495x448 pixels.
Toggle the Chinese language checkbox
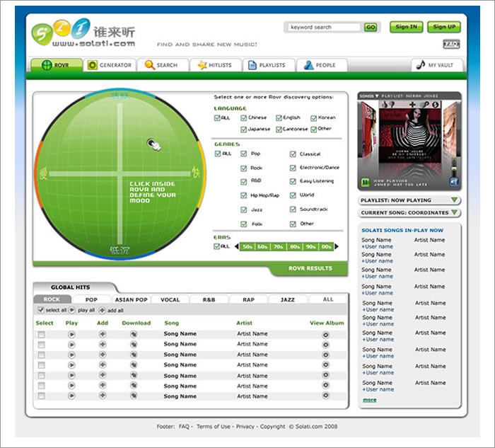[244, 117]
